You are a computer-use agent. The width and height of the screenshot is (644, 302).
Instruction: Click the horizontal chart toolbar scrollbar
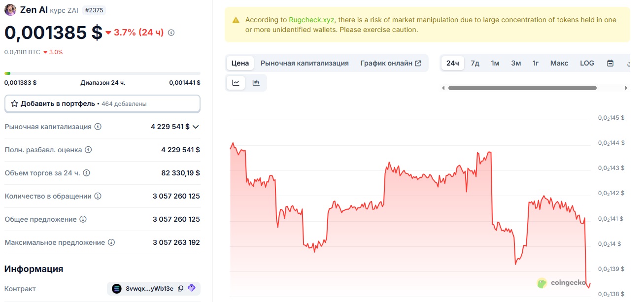tap(522, 88)
